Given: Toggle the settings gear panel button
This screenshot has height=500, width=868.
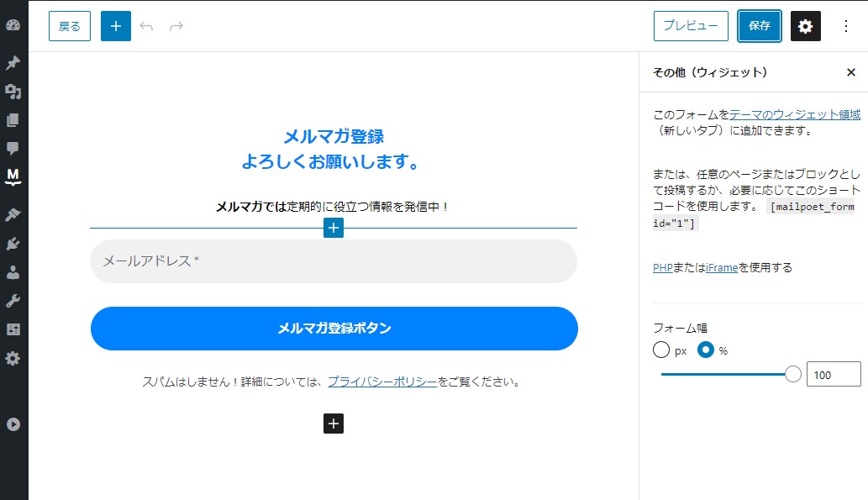Looking at the screenshot, I should 805,26.
